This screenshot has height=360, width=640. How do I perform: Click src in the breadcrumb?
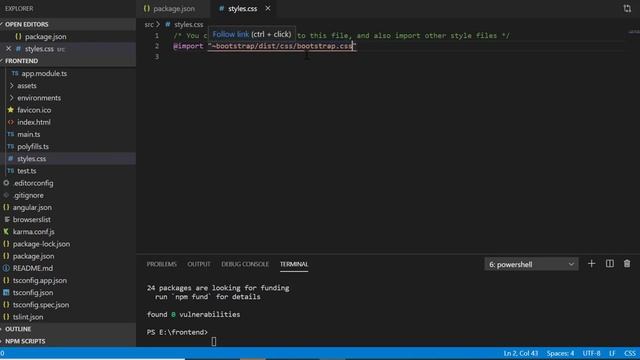click(149, 24)
